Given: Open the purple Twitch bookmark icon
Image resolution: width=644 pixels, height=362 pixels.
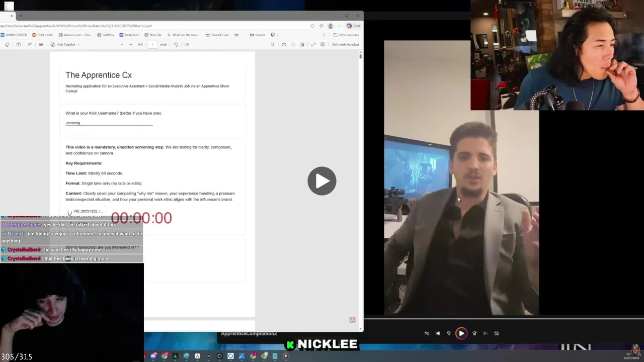Looking at the screenshot, I should (x=273, y=35).
